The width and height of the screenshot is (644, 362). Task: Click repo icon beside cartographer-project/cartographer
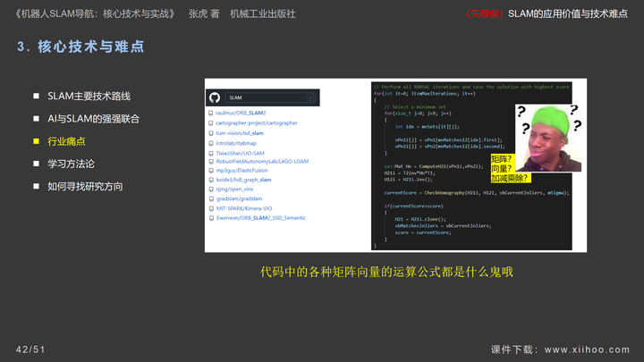[x=211, y=123]
